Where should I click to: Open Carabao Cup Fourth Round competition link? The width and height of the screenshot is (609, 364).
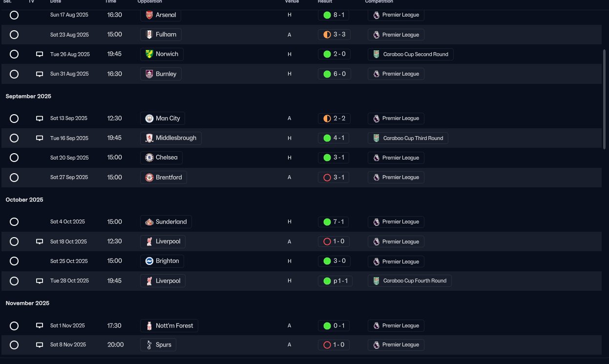click(410, 281)
